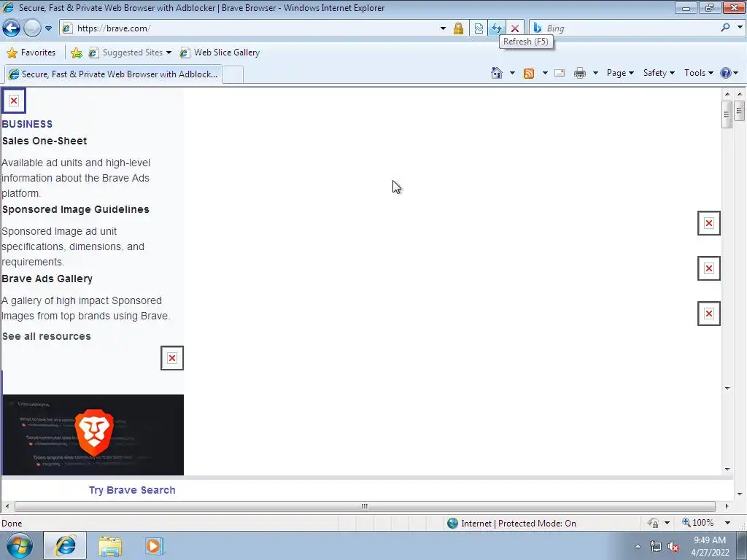This screenshot has height=560, width=747.
Task: Select the Brave Browser page tab
Action: point(113,74)
